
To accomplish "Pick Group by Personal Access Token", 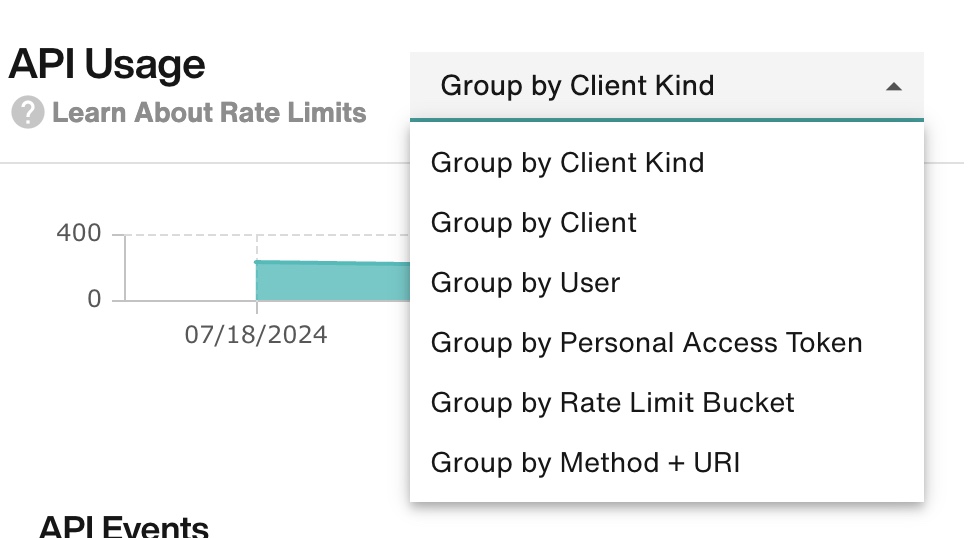I will (x=667, y=343).
